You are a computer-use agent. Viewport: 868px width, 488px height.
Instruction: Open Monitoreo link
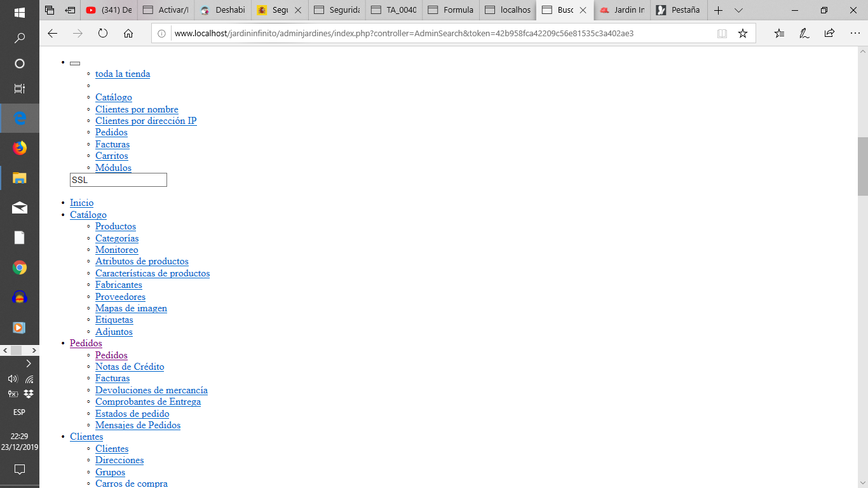pyautogui.click(x=116, y=250)
